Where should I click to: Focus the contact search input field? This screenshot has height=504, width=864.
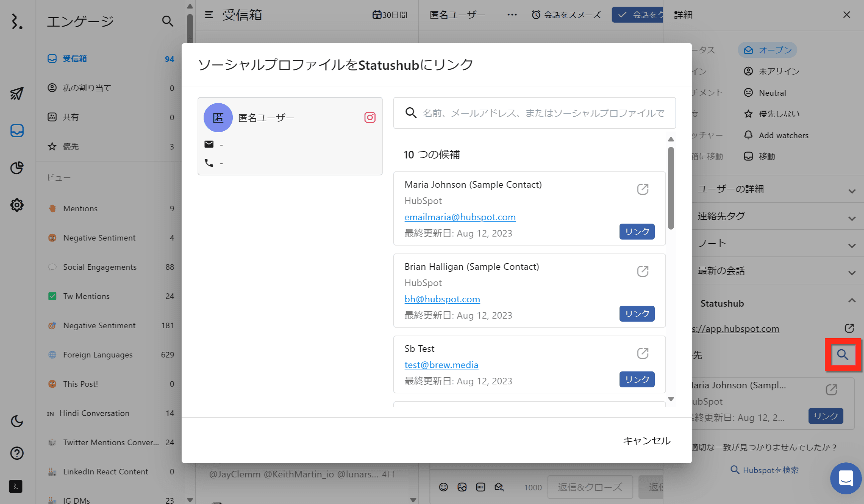click(543, 113)
